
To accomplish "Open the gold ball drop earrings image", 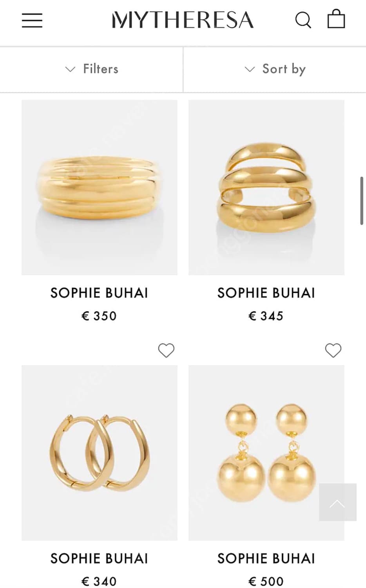I will click(x=266, y=453).
